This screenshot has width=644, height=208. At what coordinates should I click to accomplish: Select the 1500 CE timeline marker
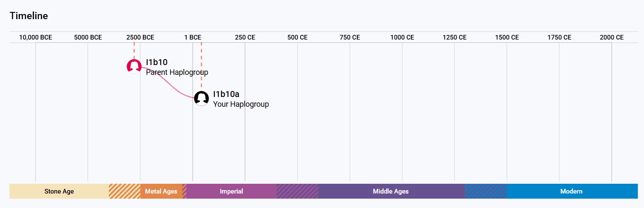[507, 37]
